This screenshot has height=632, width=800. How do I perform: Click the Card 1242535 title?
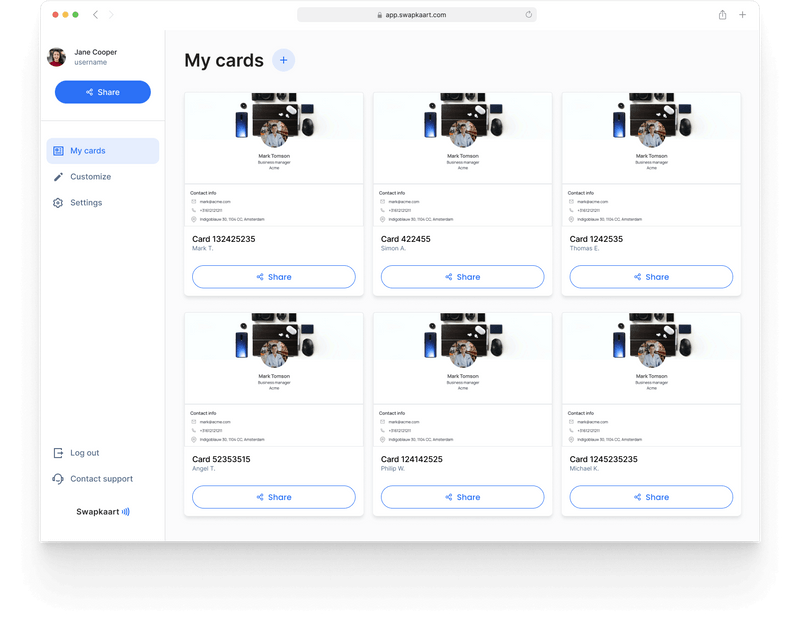596,239
